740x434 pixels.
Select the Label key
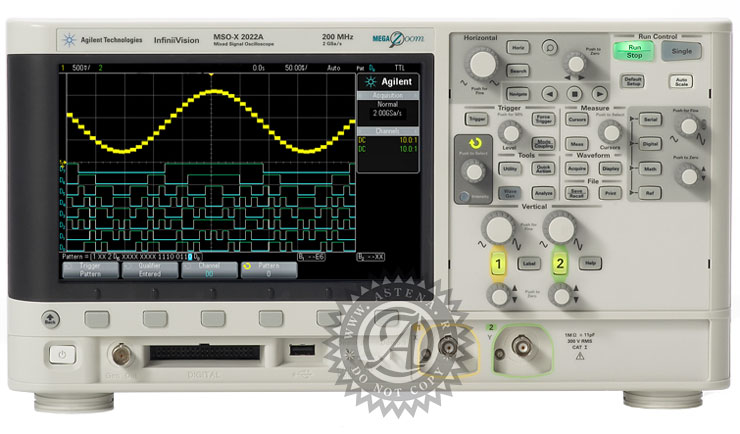click(529, 263)
